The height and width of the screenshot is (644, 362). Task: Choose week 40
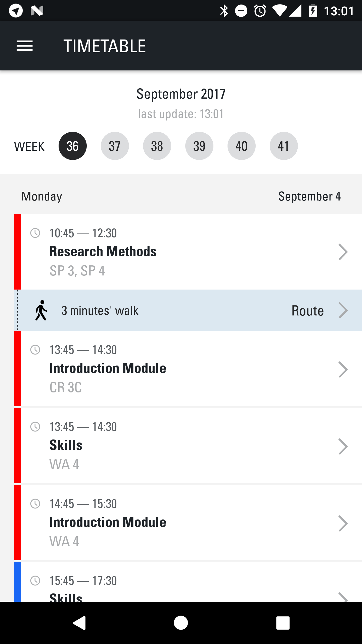tap(241, 146)
